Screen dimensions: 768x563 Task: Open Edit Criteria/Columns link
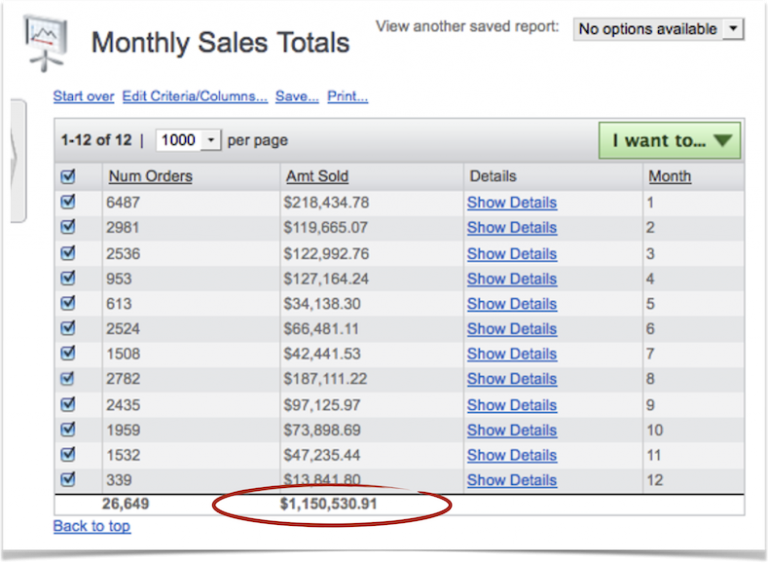point(195,97)
